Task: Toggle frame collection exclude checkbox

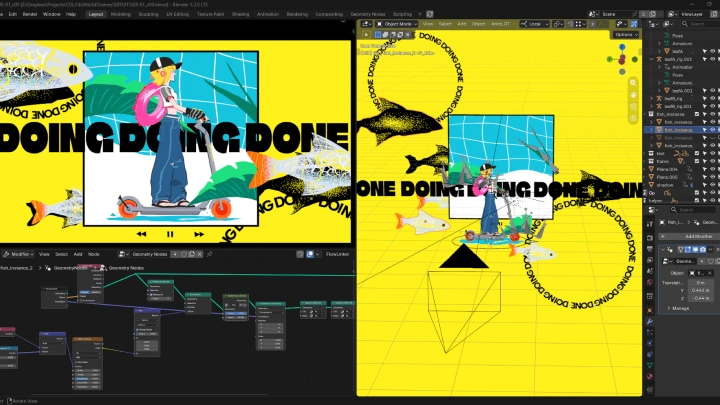Action: pos(697,161)
